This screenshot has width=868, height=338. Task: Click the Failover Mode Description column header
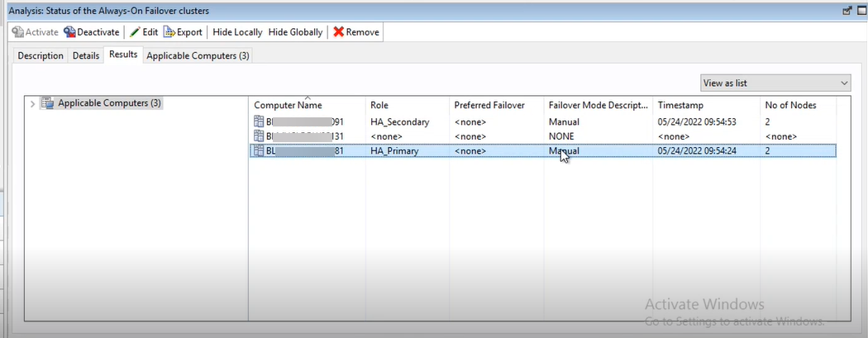pyautogui.click(x=598, y=105)
